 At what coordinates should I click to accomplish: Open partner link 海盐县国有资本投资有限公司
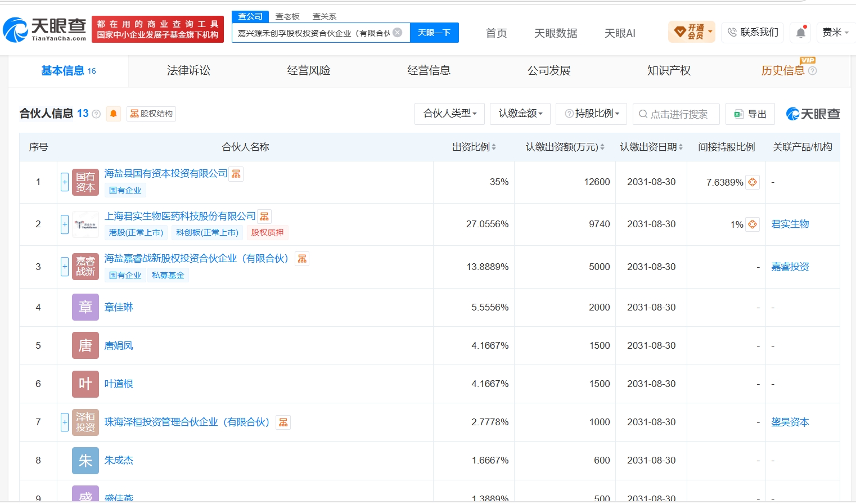(166, 174)
